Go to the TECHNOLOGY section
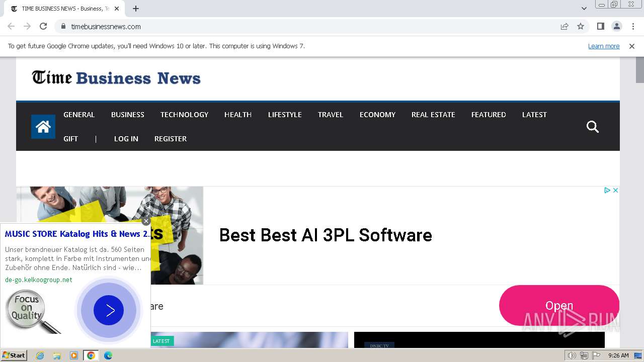The width and height of the screenshot is (644, 362). click(184, 115)
